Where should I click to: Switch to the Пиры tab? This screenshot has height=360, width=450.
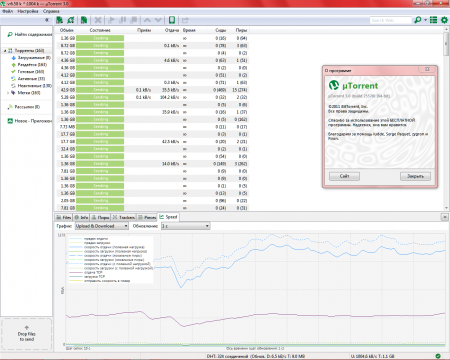(x=100, y=217)
